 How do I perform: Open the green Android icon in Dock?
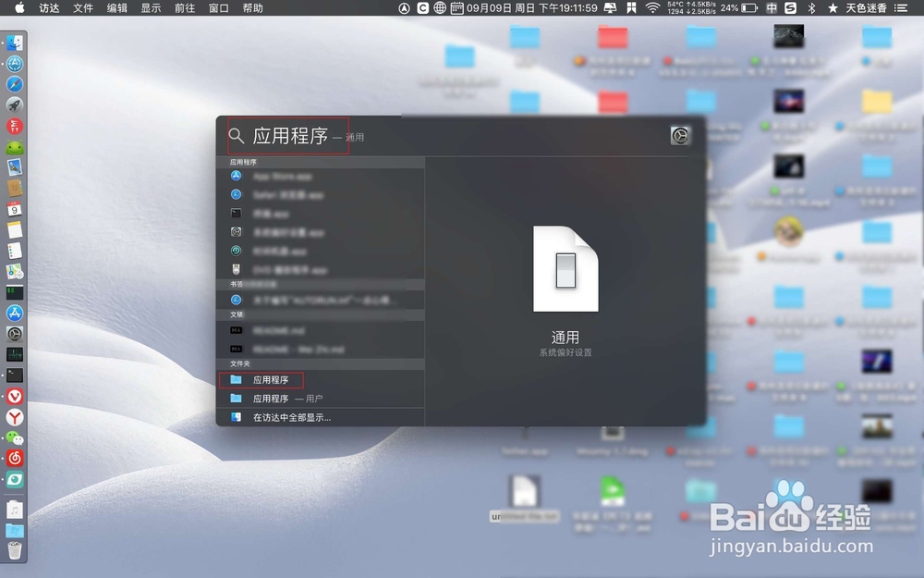coord(15,147)
